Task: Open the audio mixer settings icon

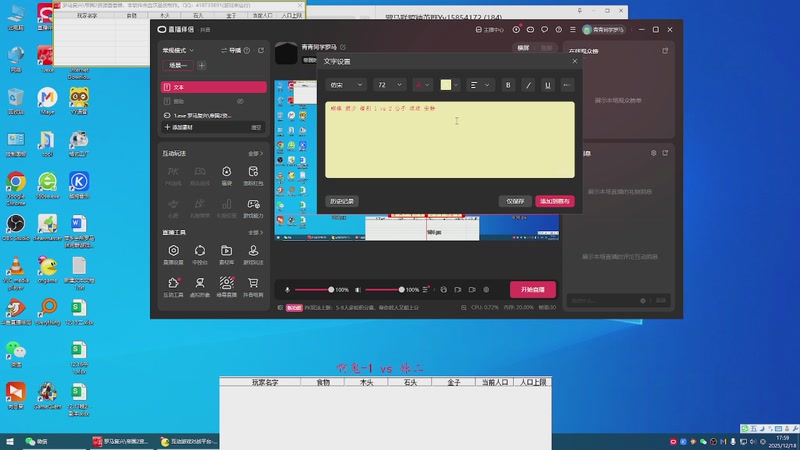Action: pyautogui.click(x=426, y=290)
